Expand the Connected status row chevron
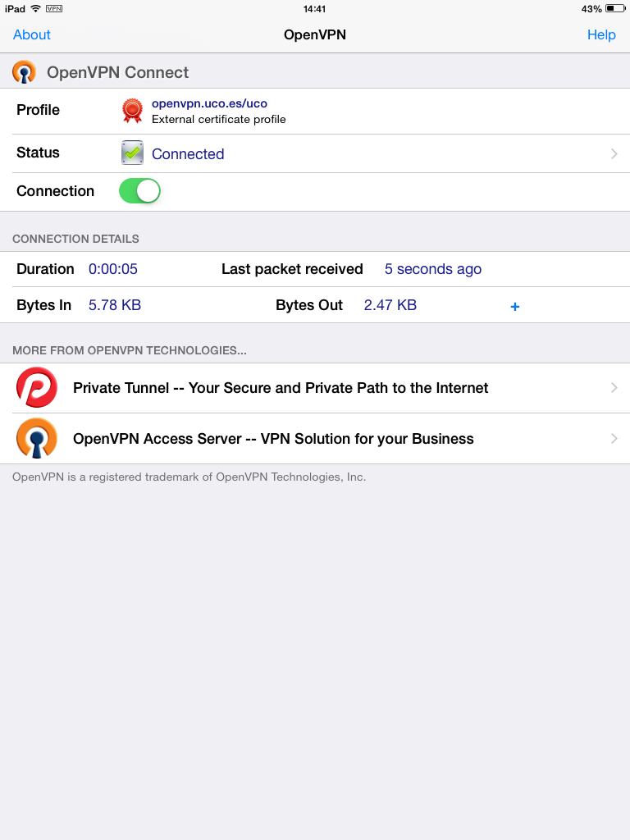630x840 pixels. click(614, 153)
